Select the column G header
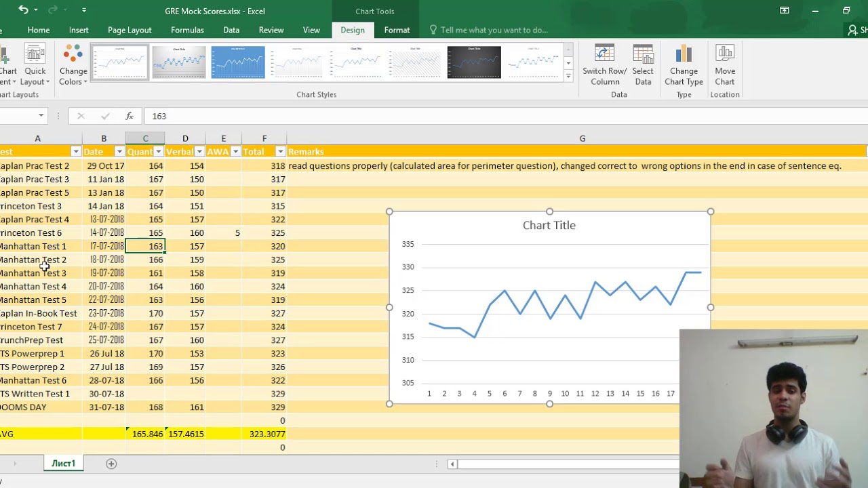Viewport: 868px width, 488px height. tap(582, 138)
